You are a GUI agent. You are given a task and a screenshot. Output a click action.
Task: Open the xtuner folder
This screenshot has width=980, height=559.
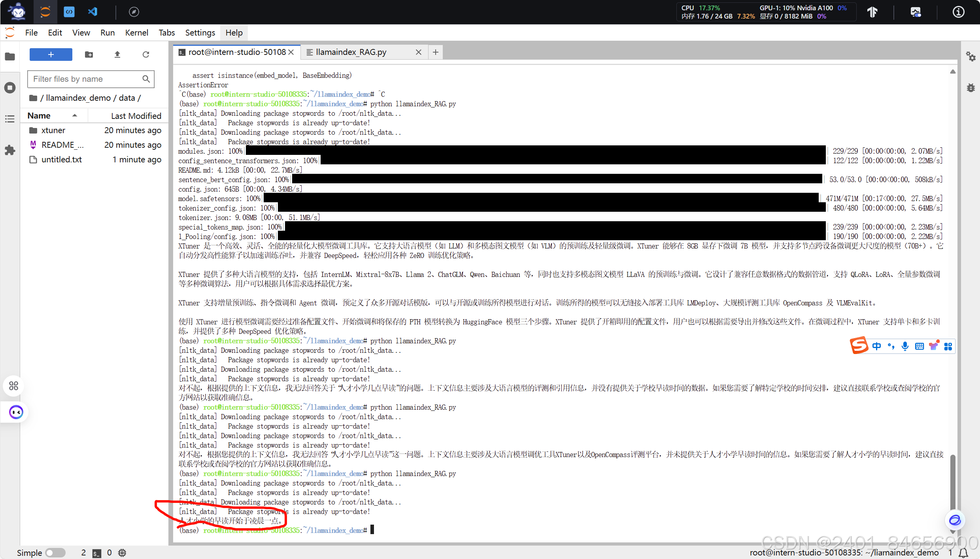[x=53, y=130]
